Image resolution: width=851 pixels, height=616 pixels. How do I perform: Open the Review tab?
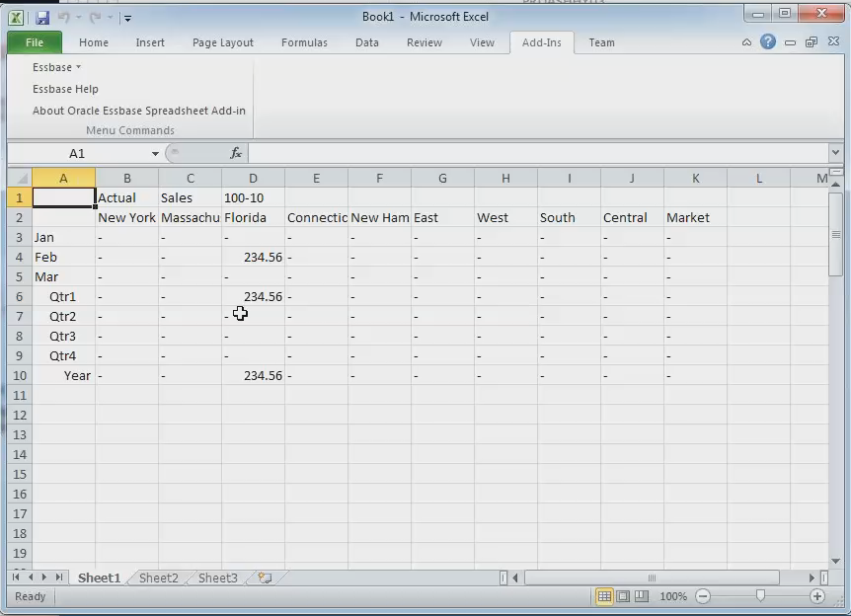point(424,42)
